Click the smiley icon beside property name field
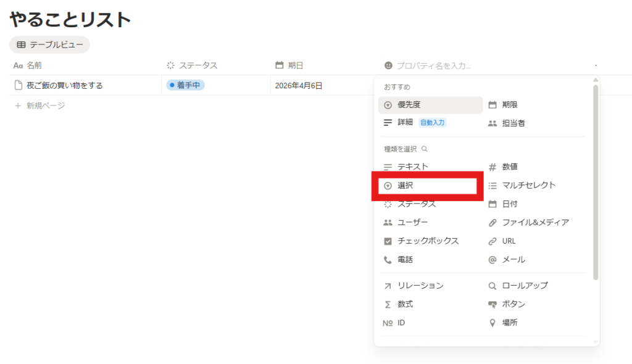632x364 pixels. click(x=388, y=65)
